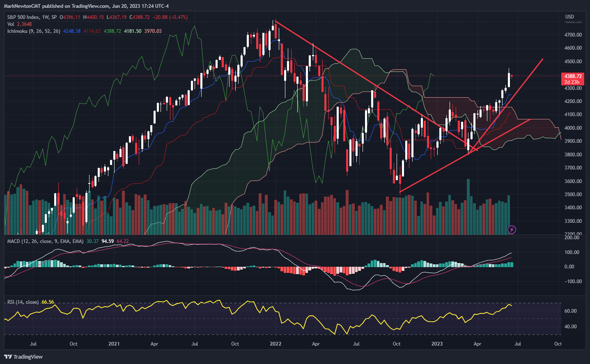Click the RSI (14, close) indicator label
The height and width of the screenshot is (364, 590).
[23, 302]
